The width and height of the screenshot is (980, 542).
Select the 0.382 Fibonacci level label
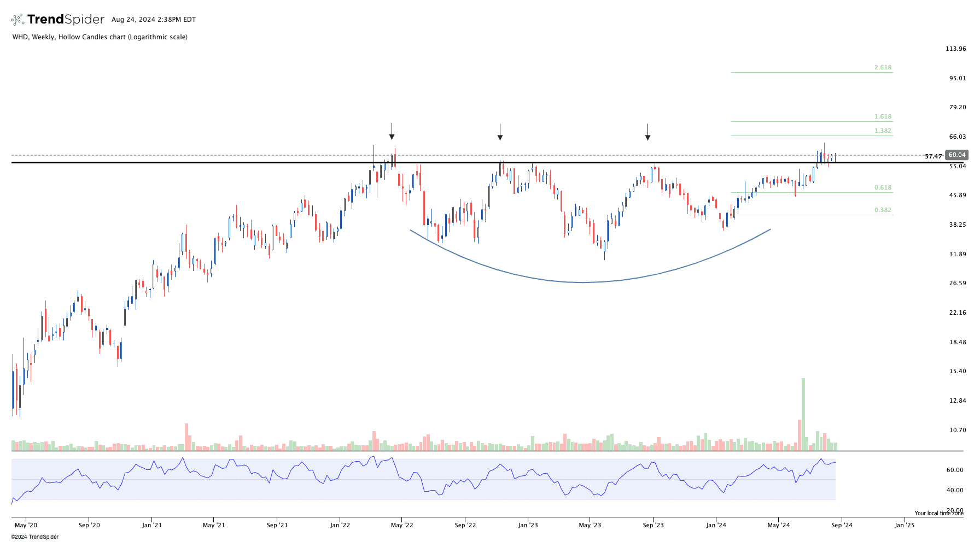point(882,210)
